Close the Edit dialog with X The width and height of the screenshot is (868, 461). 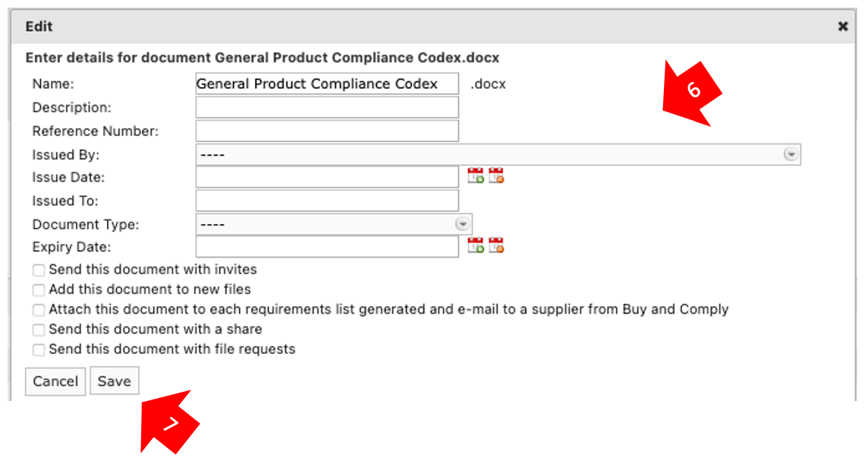click(842, 26)
